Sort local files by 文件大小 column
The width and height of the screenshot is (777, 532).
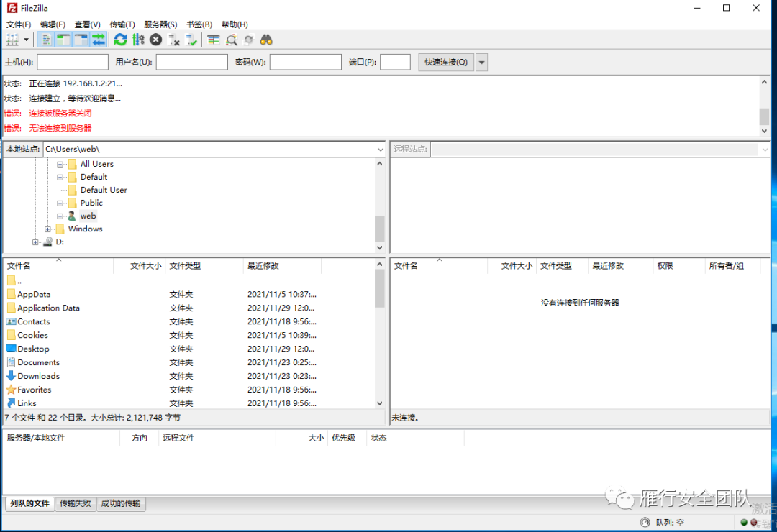pyautogui.click(x=140, y=266)
